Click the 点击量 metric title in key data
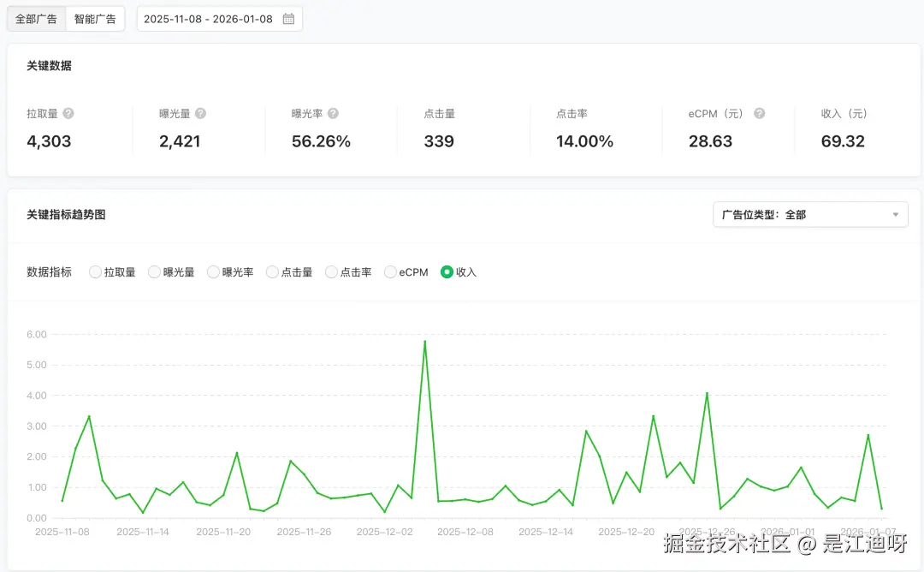The height and width of the screenshot is (572, 924). (x=440, y=113)
